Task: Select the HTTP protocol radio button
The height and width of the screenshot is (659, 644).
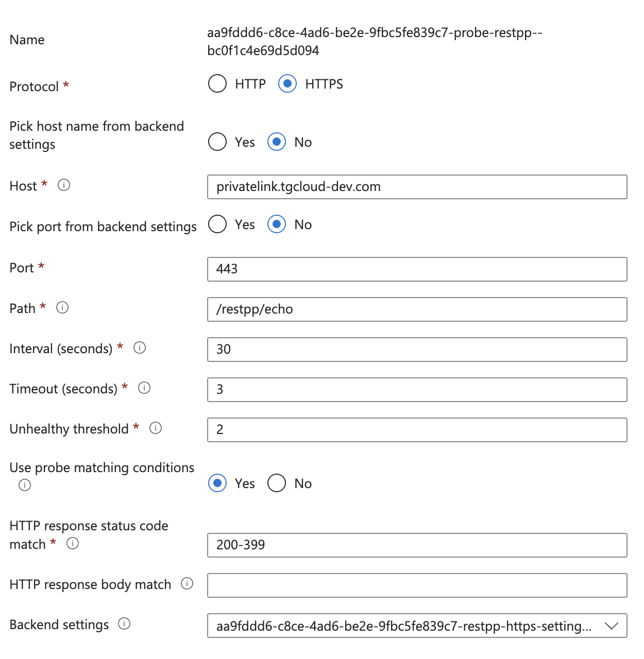Action: click(x=217, y=83)
